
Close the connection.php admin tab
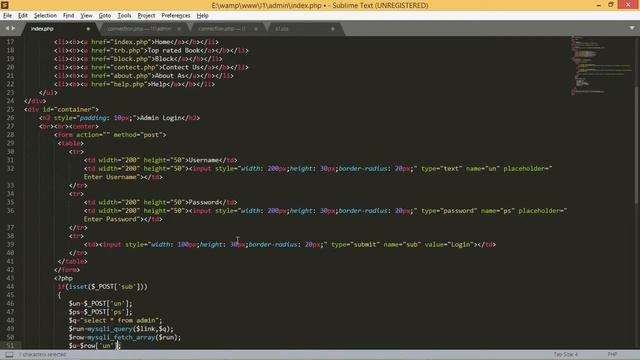(x=179, y=29)
